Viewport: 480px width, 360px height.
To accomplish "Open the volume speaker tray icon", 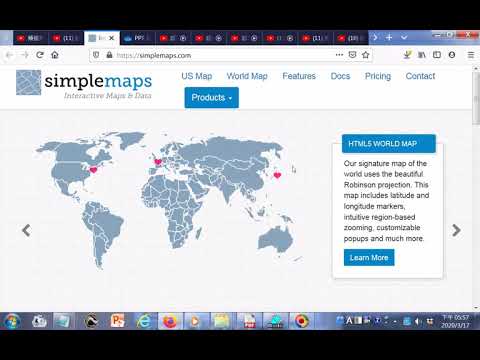I will point(418,321).
